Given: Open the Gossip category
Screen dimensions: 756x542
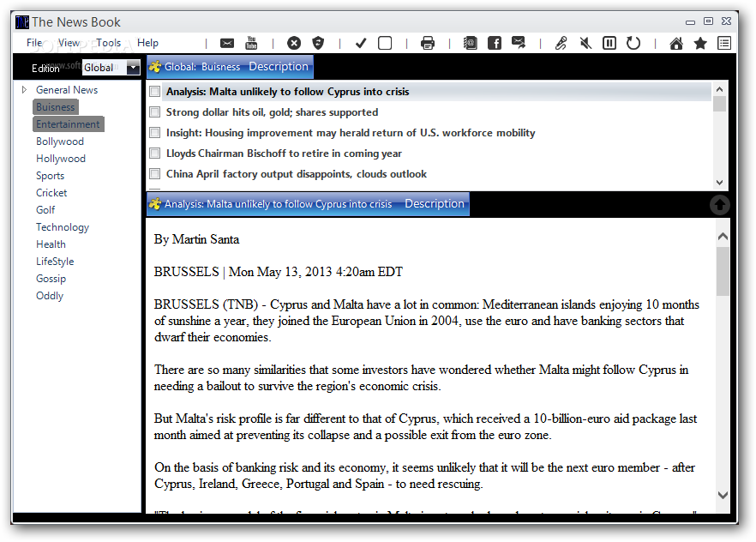Looking at the screenshot, I should click(51, 279).
